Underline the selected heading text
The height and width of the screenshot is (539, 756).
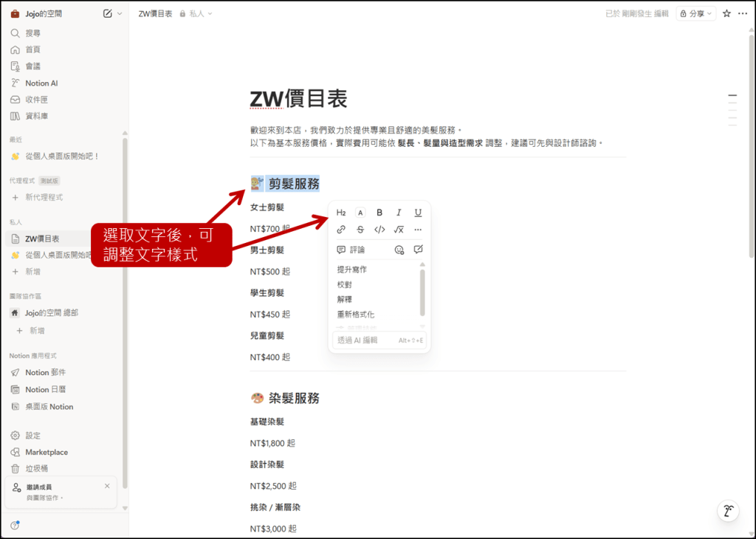418,213
